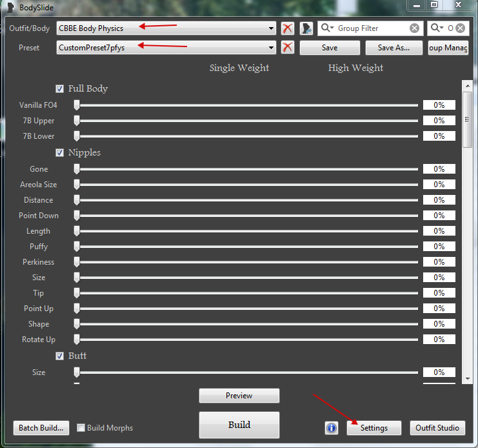The image size is (478, 448).
Task: Toggle the Butt category checkbox
Action: (60, 356)
